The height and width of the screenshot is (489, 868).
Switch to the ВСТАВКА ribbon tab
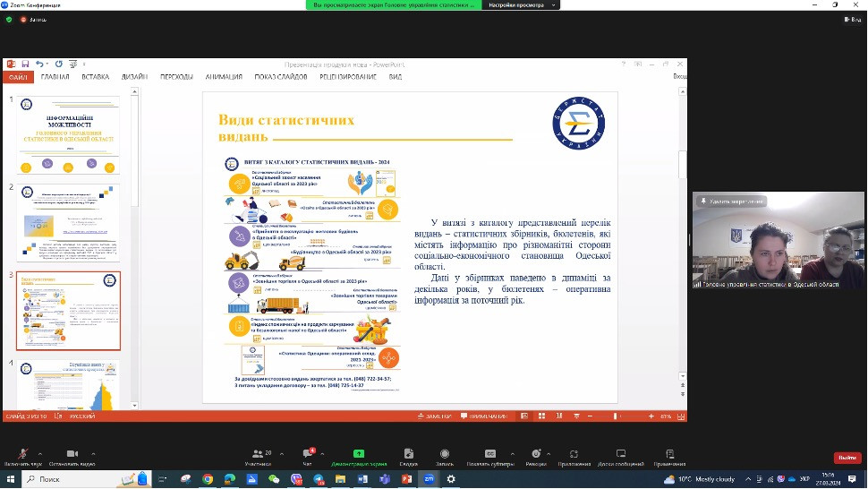coord(95,77)
